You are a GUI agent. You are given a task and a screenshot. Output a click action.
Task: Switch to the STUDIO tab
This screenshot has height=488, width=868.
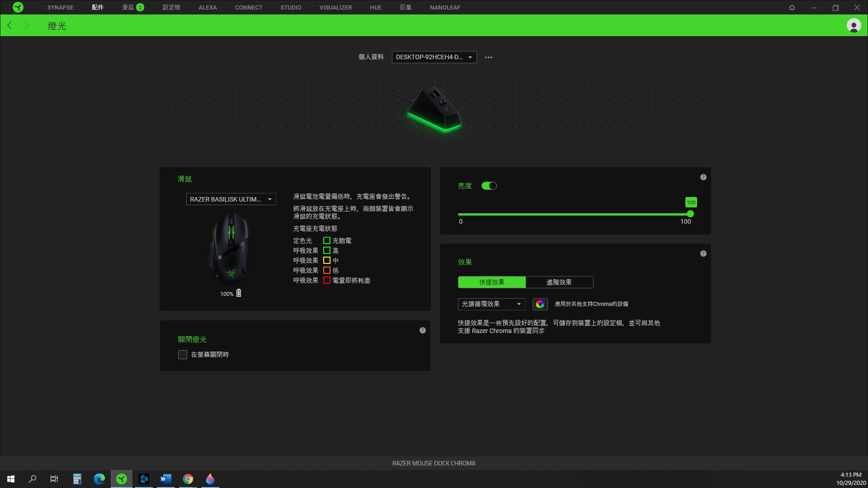tap(291, 7)
